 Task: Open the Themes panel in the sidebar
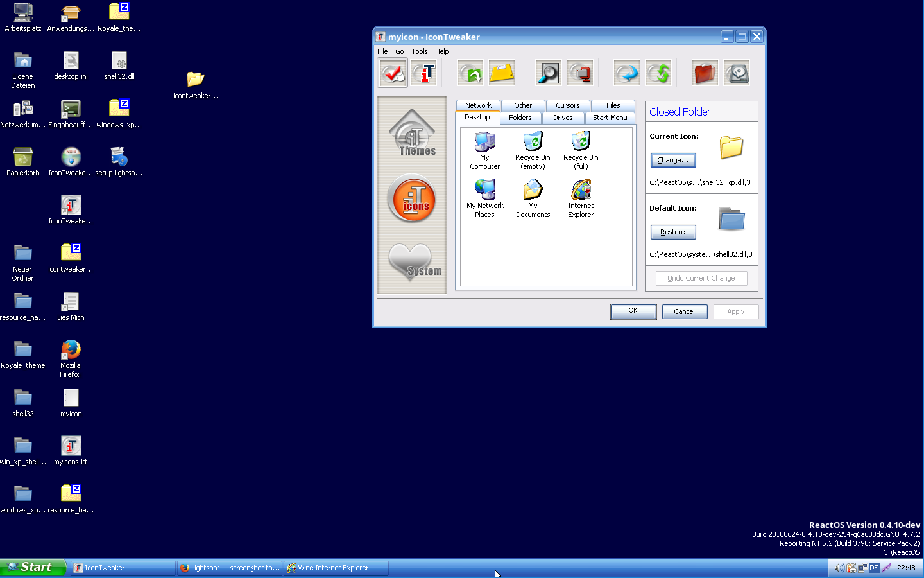(x=411, y=133)
